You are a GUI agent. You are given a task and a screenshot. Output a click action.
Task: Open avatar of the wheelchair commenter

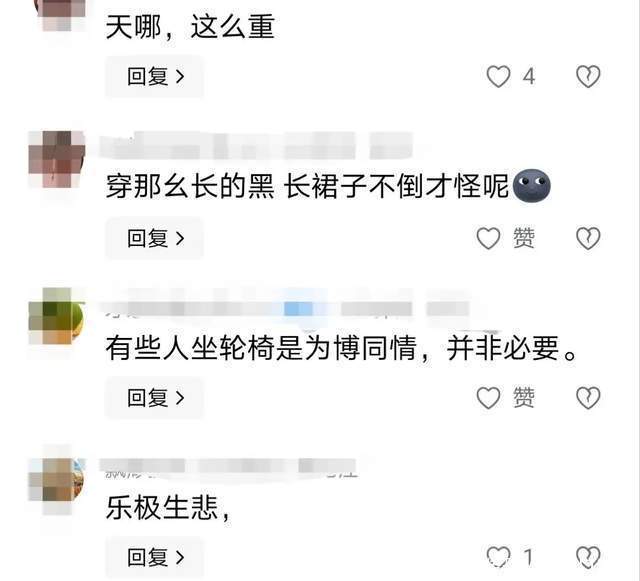pyautogui.click(x=57, y=316)
